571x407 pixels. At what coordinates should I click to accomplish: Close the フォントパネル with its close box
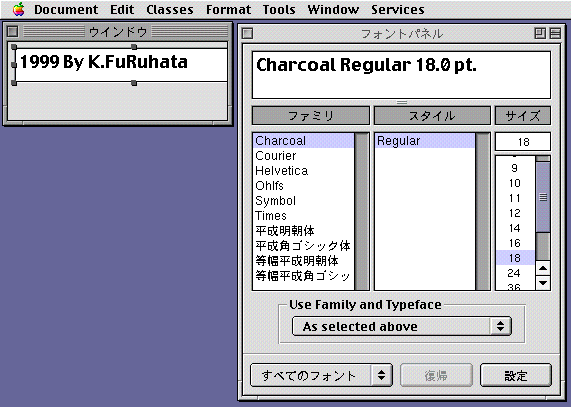pyautogui.click(x=247, y=33)
